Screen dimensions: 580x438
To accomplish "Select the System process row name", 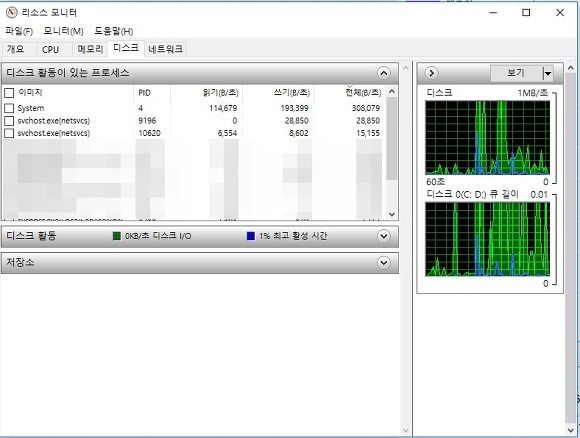I will (31, 108).
